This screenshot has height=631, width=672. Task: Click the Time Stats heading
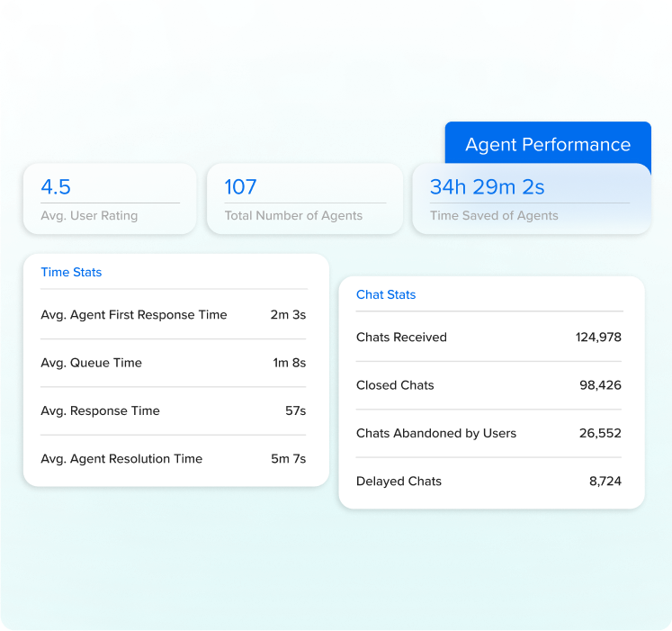71,272
